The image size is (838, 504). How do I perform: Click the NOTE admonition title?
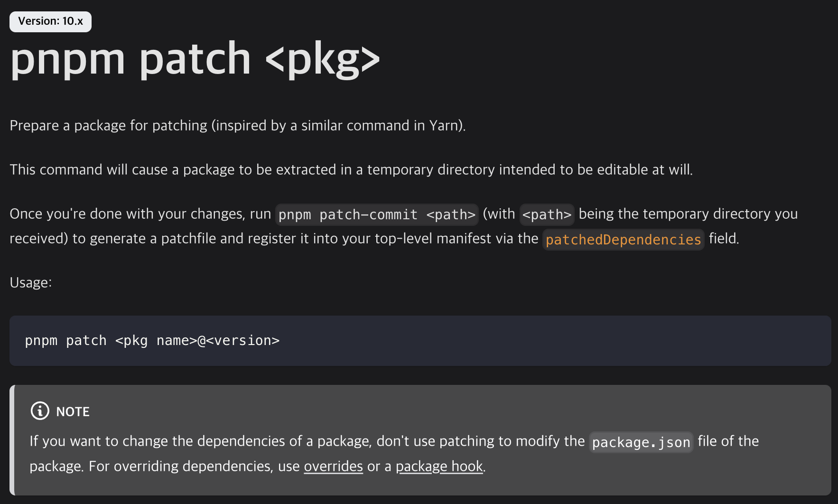(73, 411)
